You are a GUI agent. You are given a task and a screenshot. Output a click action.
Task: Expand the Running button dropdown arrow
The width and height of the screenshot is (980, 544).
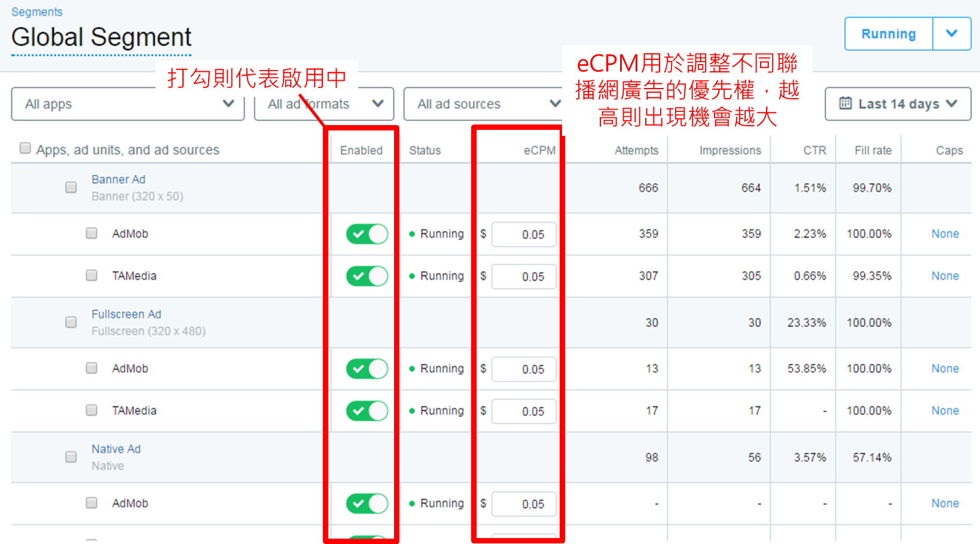[952, 34]
